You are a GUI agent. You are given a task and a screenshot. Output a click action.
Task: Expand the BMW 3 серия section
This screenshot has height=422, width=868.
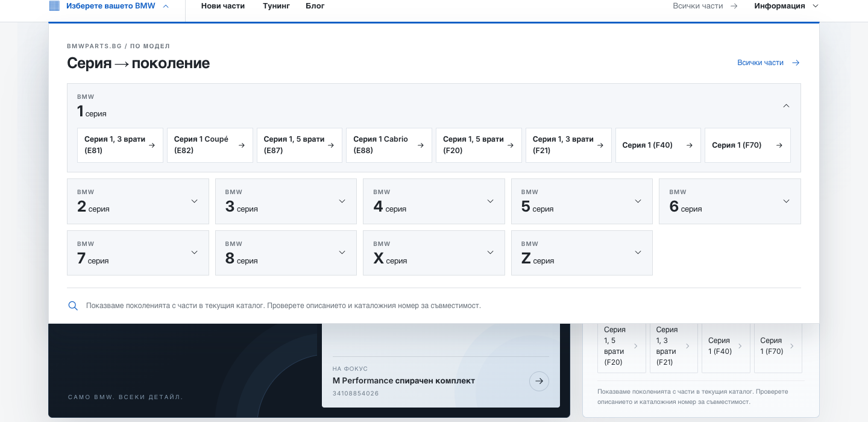pos(286,201)
